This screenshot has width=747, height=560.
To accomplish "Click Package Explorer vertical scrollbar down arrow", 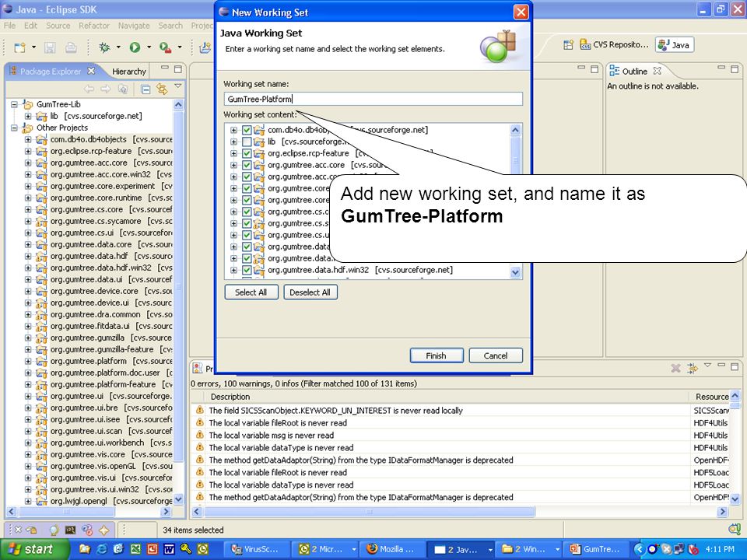I will (178, 499).
